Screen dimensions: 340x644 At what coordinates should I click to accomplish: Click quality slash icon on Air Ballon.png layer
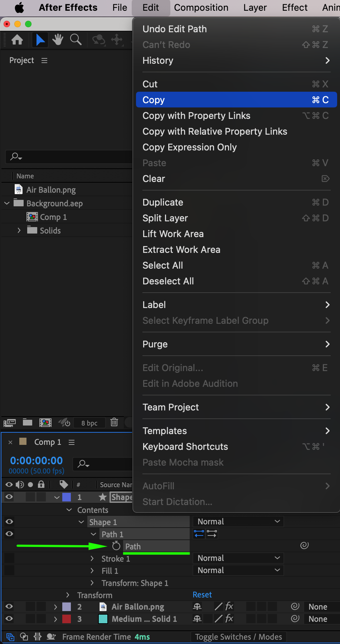click(x=218, y=606)
